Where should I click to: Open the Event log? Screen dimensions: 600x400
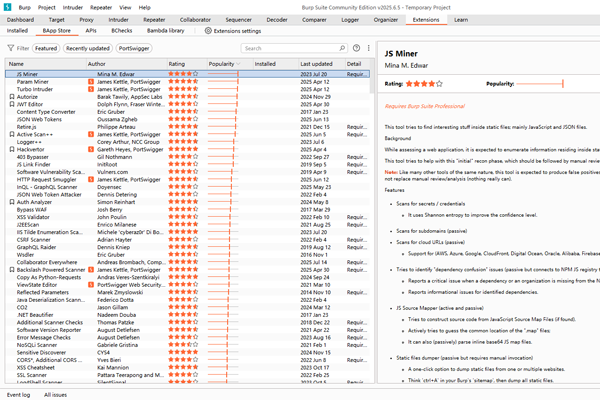pyautogui.click(x=18, y=395)
